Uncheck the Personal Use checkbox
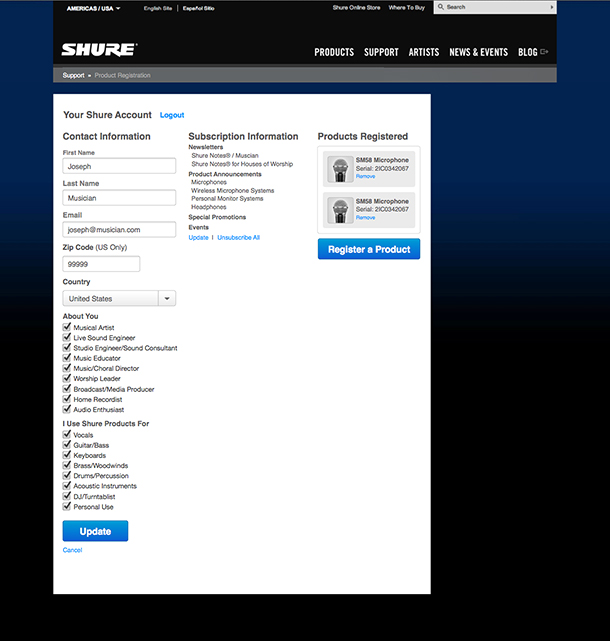The image size is (610, 641). [x=67, y=507]
